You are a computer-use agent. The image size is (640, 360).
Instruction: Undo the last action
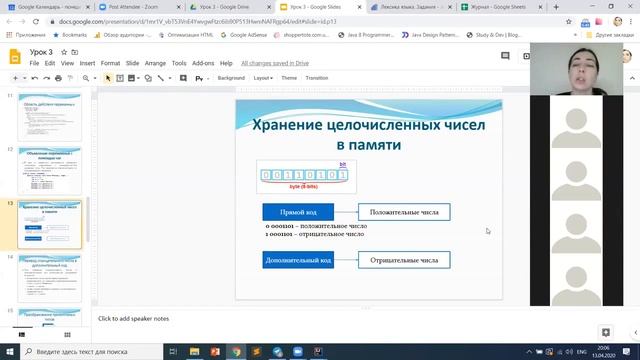[35, 78]
